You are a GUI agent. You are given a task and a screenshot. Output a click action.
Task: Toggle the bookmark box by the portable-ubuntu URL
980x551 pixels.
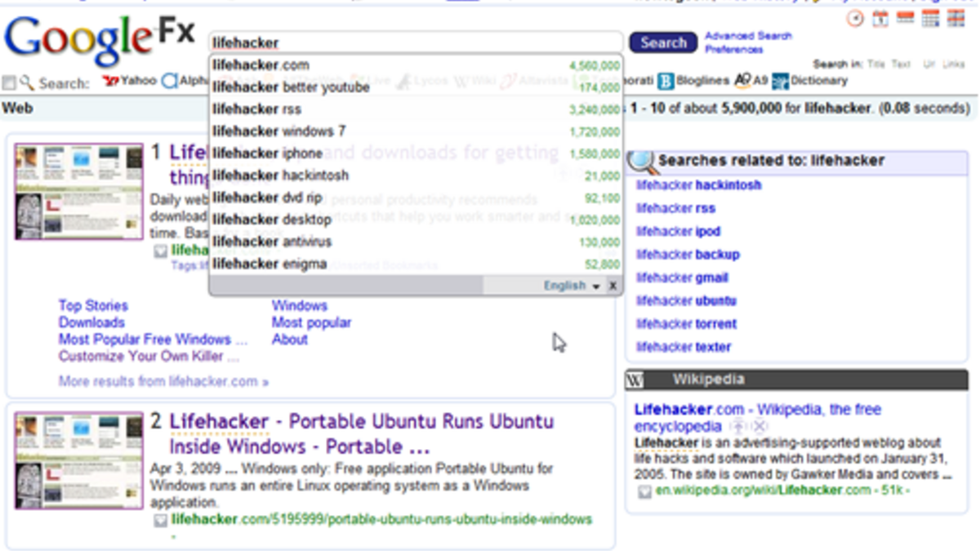(160, 520)
